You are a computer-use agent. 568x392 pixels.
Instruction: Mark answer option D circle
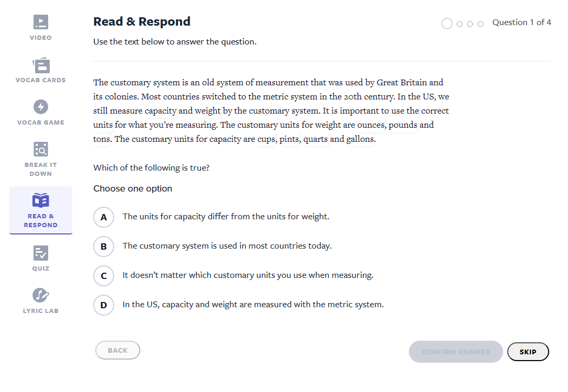click(x=104, y=305)
